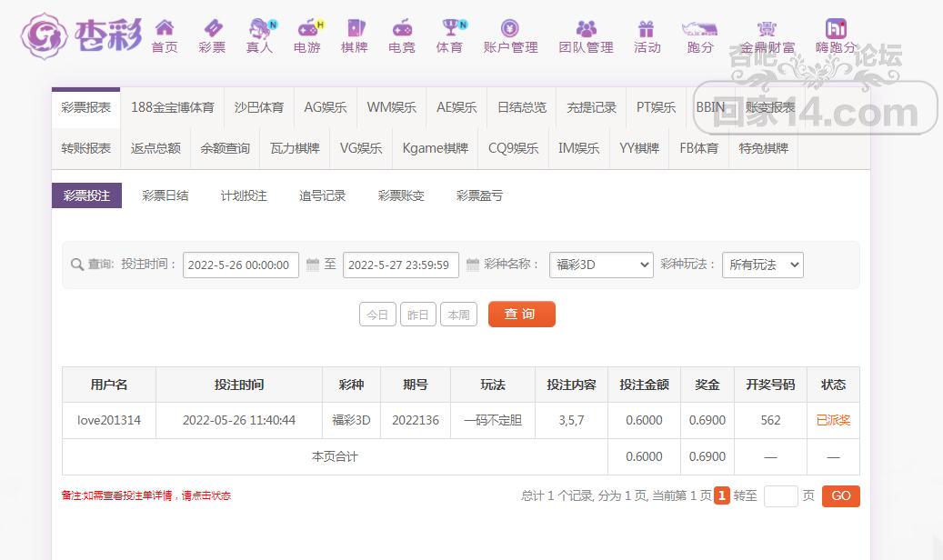
Task: Switch to the 追号记录 tab
Action: 322,195
